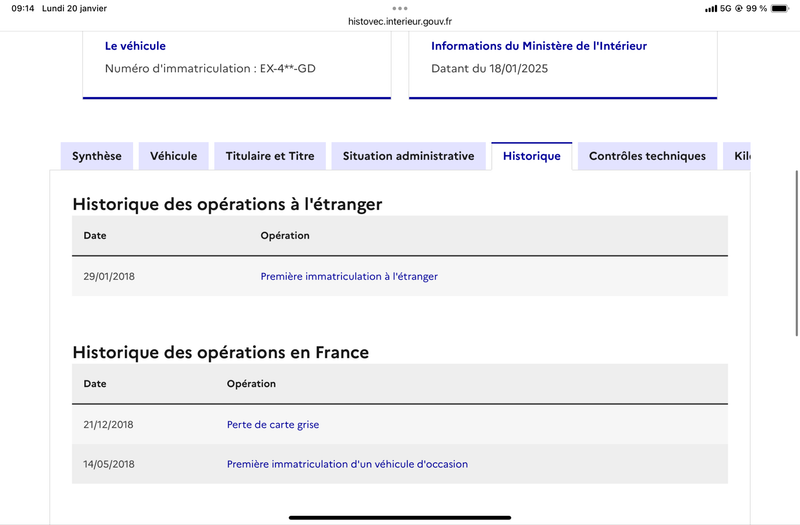Open the partially visible Kilométrage tab
800x525 pixels.
pyautogui.click(x=737, y=156)
